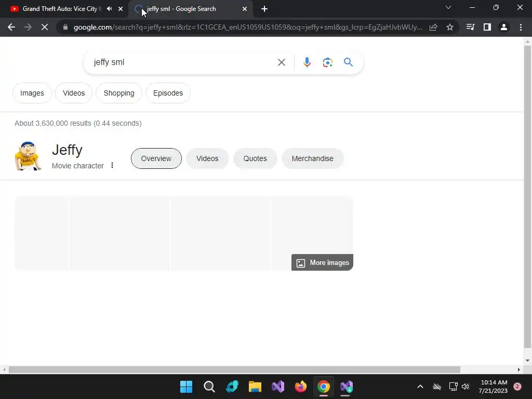
Task: Click the magnifier search button
Action: tap(348, 62)
